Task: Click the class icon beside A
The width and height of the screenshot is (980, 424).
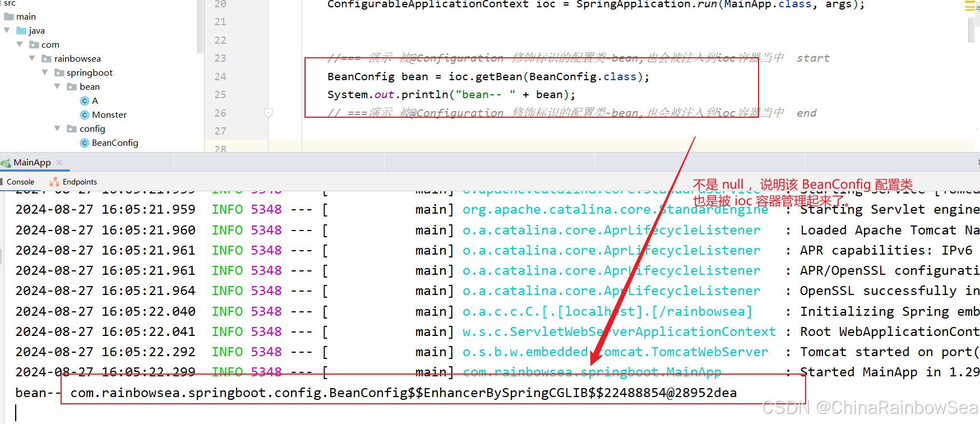Action: pos(85,100)
